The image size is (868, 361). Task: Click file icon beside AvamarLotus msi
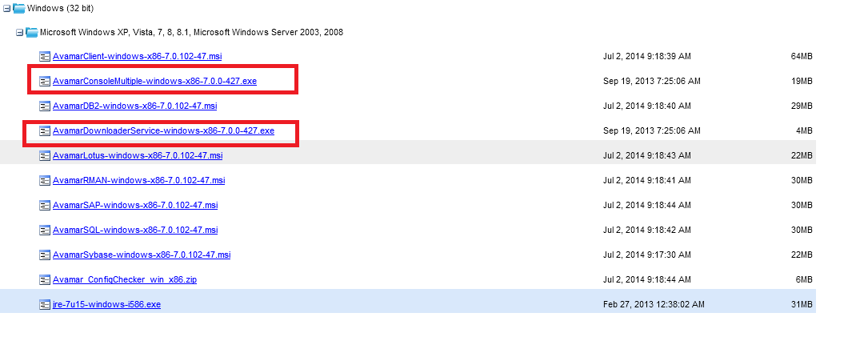pyautogui.click(x=45, y=156)
